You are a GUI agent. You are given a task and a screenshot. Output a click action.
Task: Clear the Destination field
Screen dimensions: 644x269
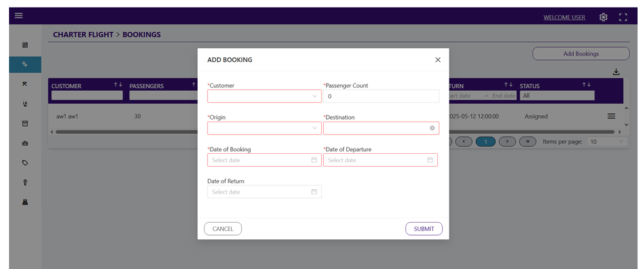pyautogui.click(x=432, y=128)
